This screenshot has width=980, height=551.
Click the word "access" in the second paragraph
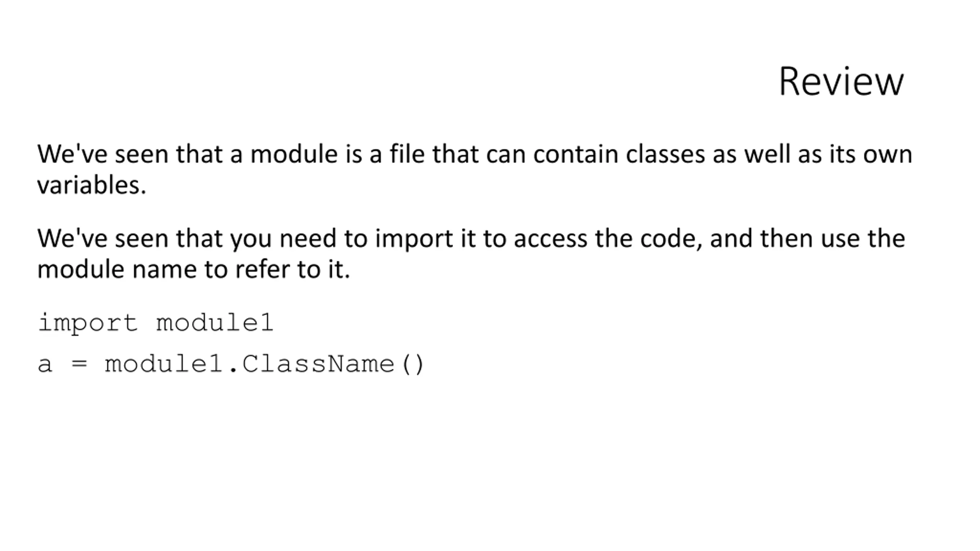pyautogui.click(x=550, y=239)
